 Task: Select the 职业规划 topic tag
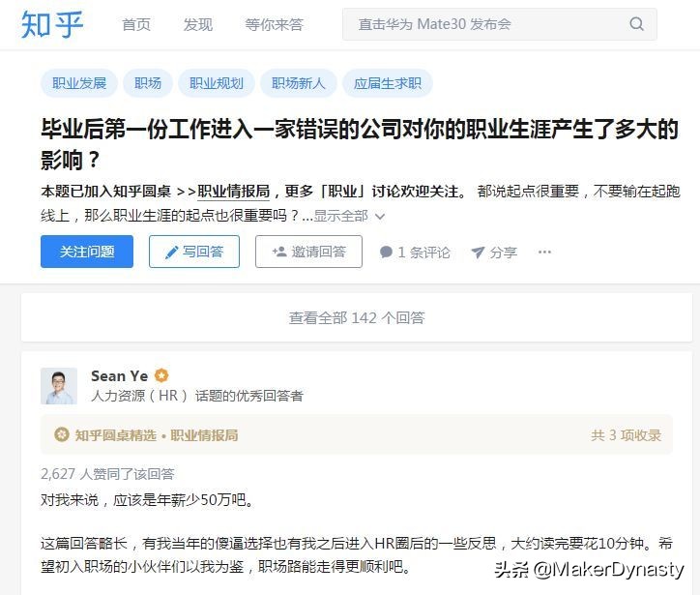point(217,83)
